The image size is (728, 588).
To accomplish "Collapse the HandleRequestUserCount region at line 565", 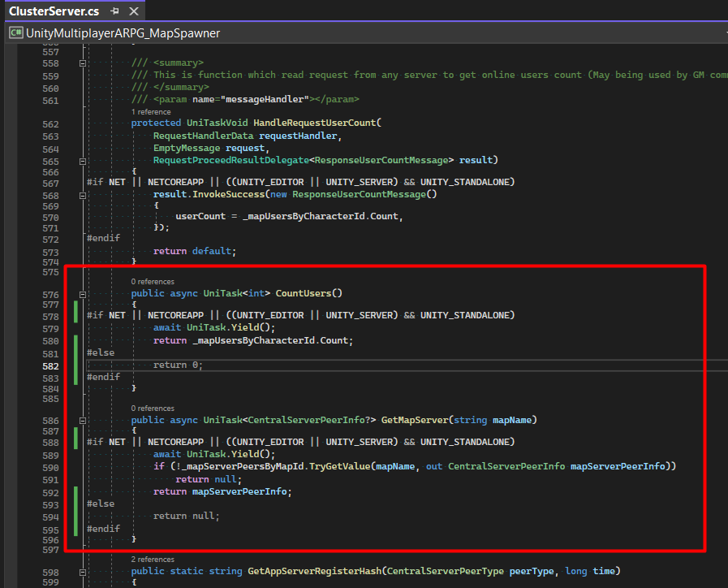I will tap(83, 159).
